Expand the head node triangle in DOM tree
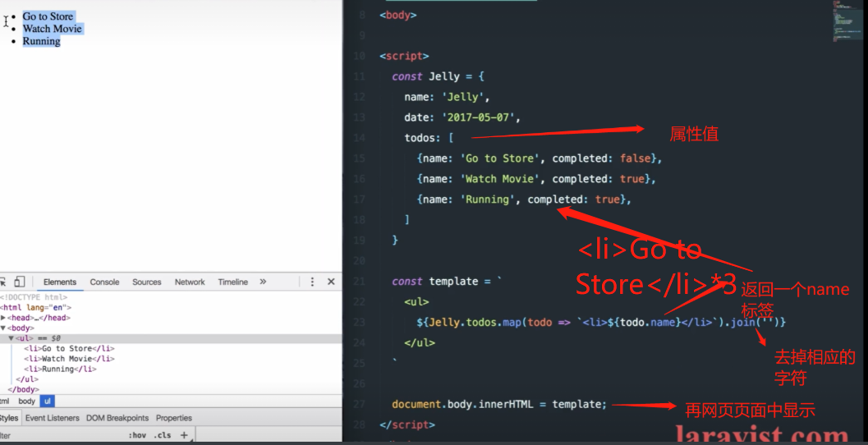The image size is (868, 445). (3, 318)
